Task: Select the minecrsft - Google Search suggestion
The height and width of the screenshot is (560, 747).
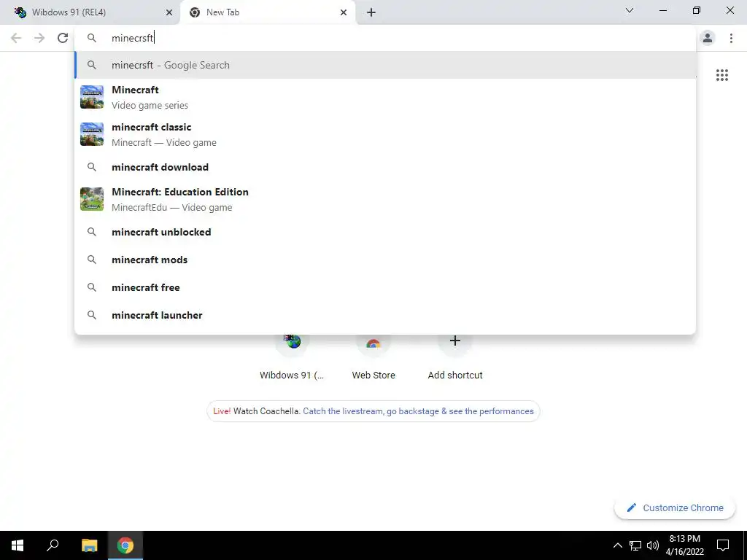Action: [385, 65]
